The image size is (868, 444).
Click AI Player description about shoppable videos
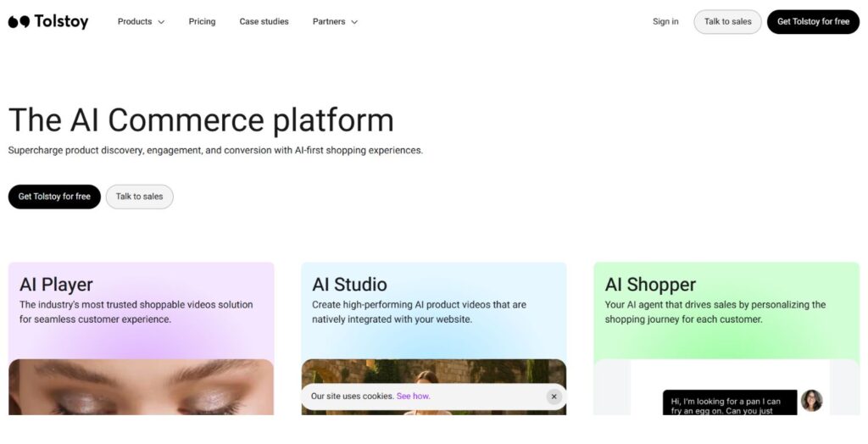tap(136, 312)
